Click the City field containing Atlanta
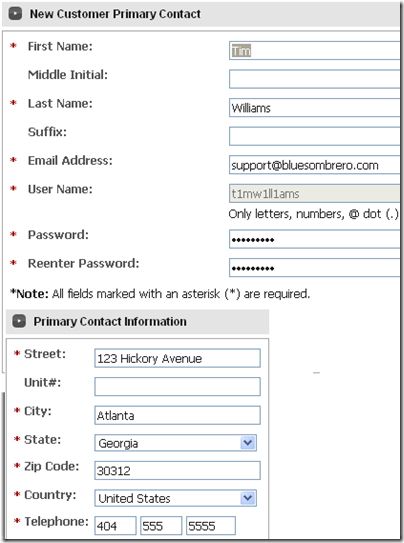404x543 pixels. 177,415
